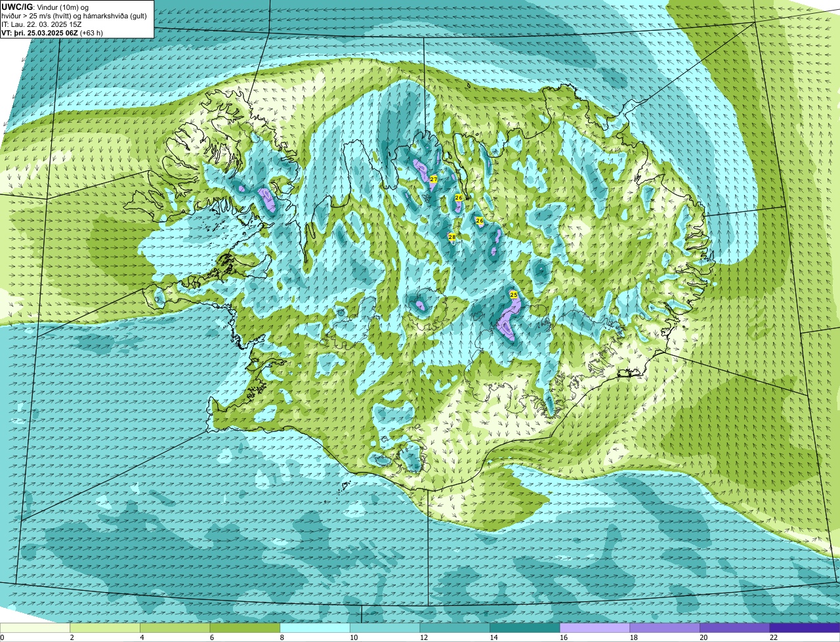Select the light lavender 16–18 m/s swatch

click(x=595, y=628)
